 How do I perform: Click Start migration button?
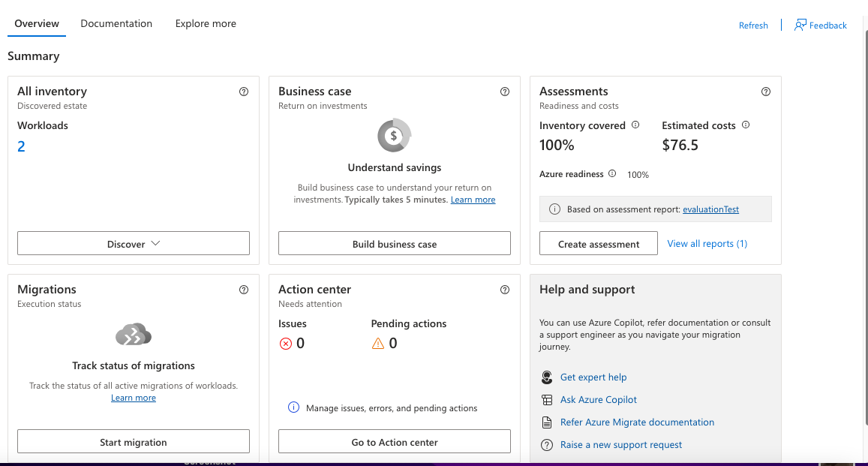coord(134,442)
